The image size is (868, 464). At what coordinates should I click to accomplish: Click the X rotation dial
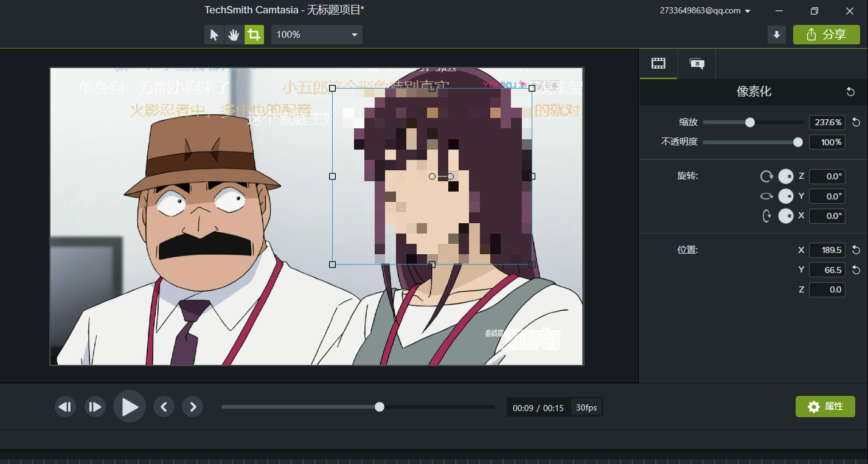click(x=786, y=216)
